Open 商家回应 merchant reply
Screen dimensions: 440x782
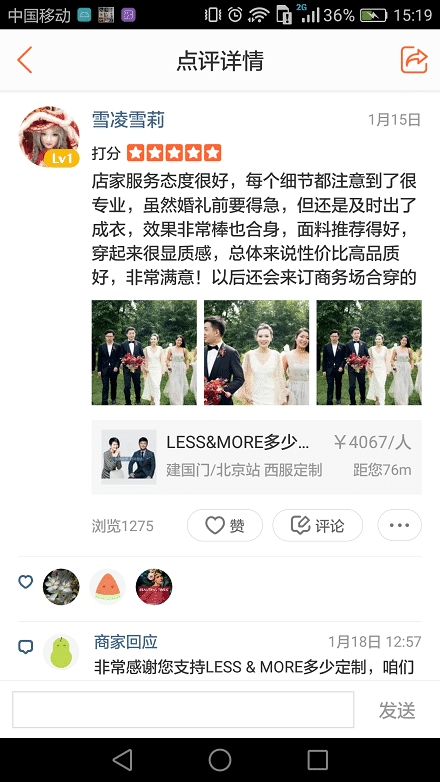coord(126,641)
